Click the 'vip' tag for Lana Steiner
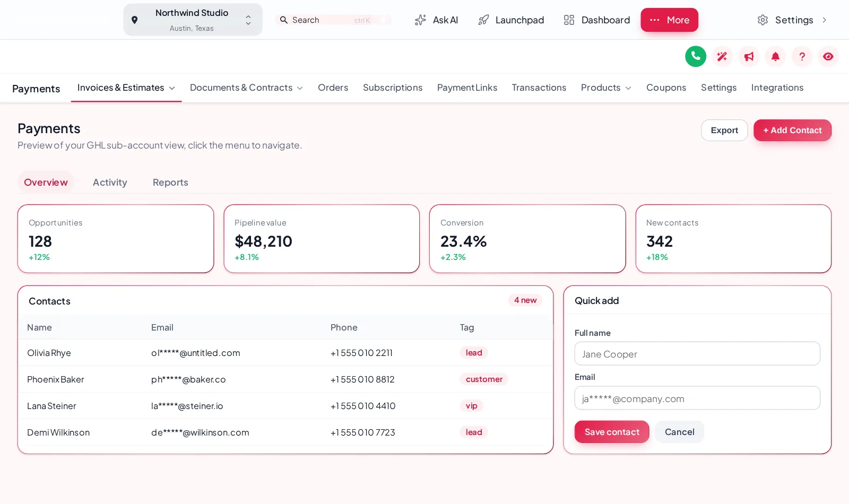849x504 pixels. tap(471, 406)
